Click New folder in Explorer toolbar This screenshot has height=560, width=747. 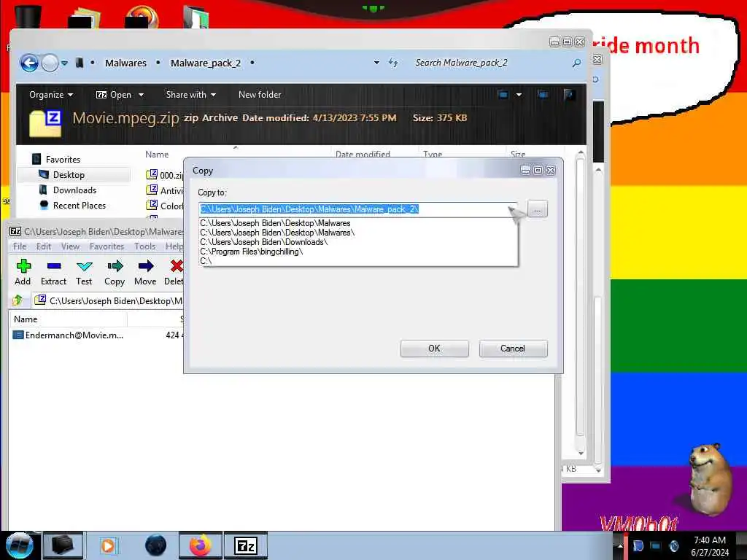pos(260,95)
